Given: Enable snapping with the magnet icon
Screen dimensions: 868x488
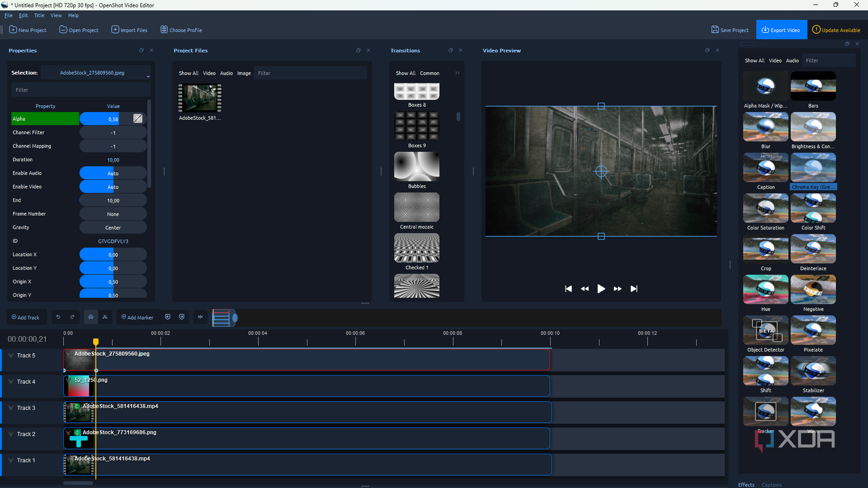Looking at the screenshot, I should pos(90,317).
